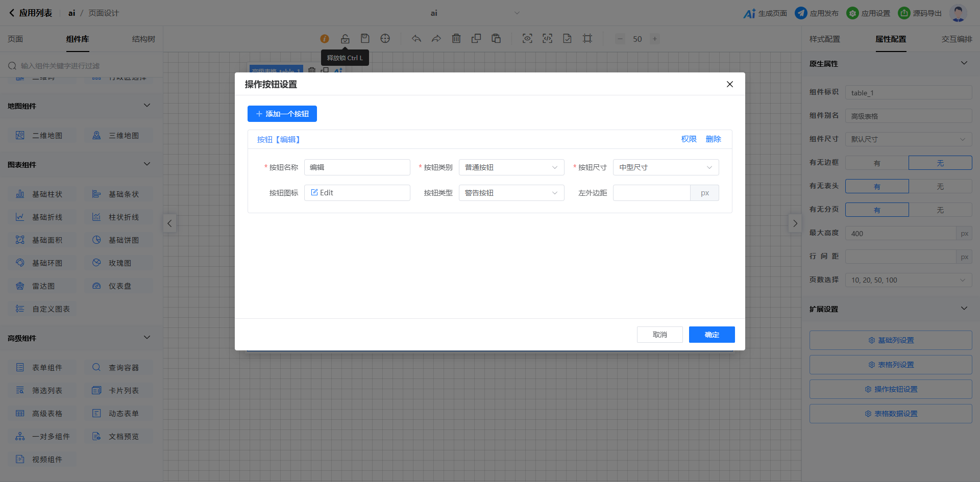Click the release lock icon in toolbar

[x=345, y=39]
